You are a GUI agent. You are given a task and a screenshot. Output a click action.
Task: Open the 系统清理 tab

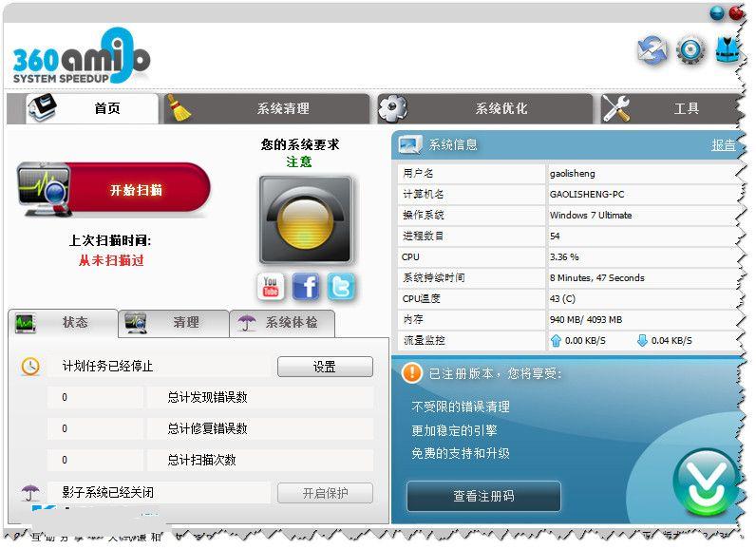pos(267,108)
